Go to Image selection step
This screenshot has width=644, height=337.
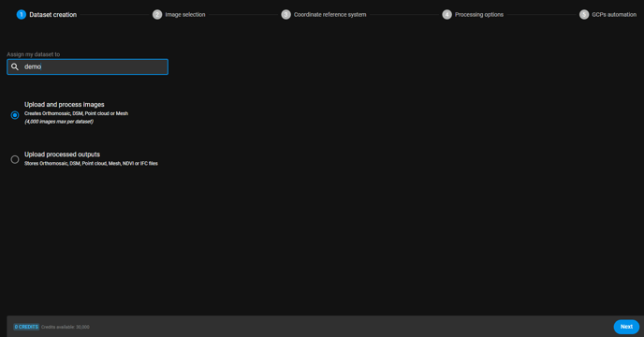(x=179, y=14)
